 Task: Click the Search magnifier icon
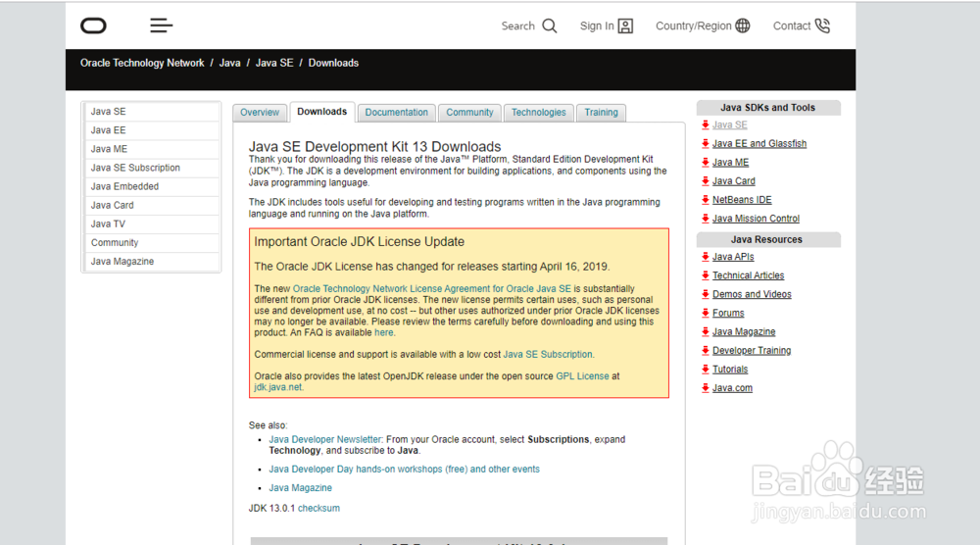pyautogui.click(x=550, y=25)
